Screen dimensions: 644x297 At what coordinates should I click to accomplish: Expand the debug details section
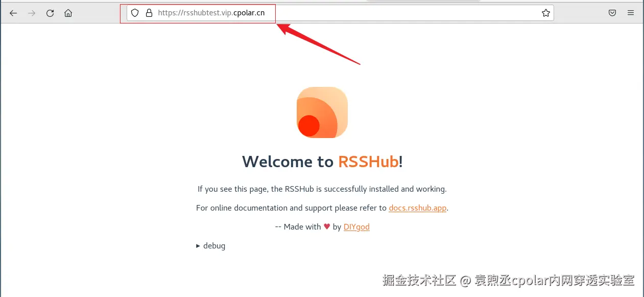pos(210,246)
